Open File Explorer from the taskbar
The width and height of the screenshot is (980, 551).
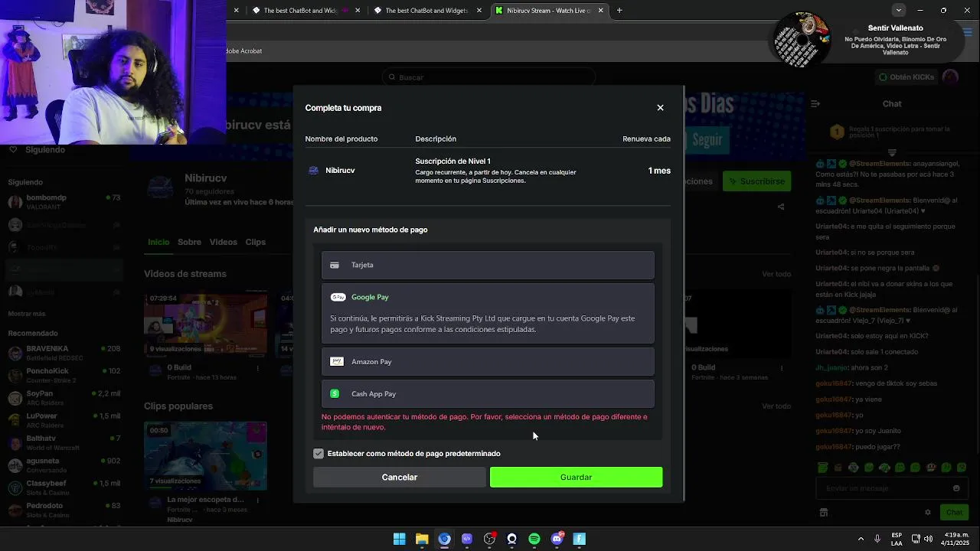[x=422, y=539]
